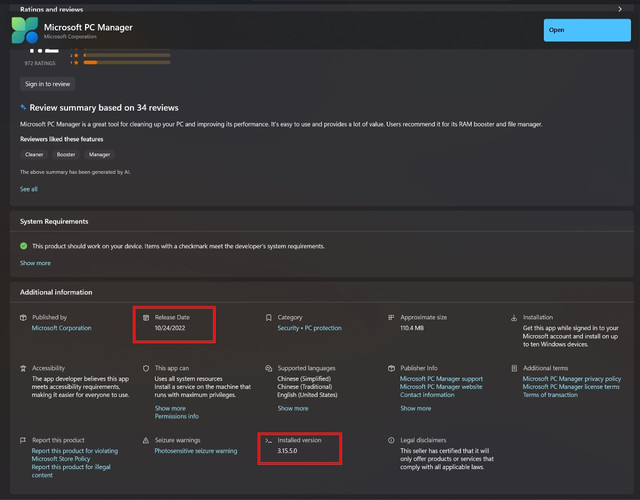Select the Manager feature tag
This screenshot has height=500, width=640.
coord(100,154)
